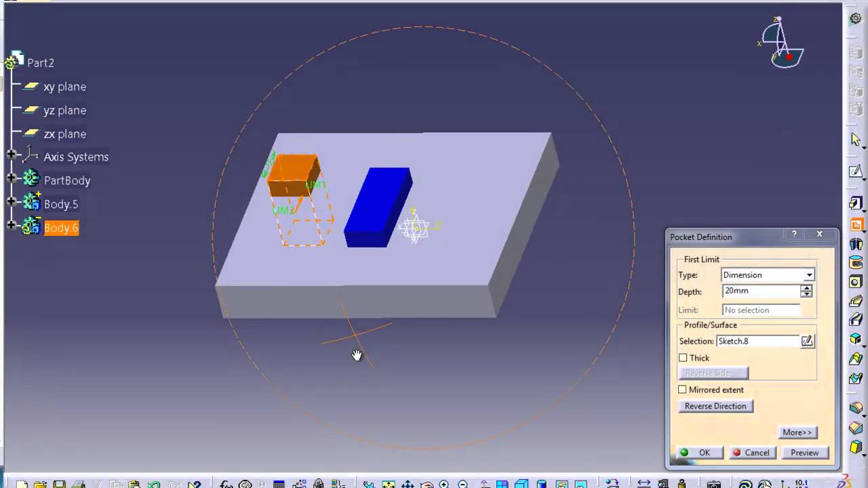The width and height of the screenshot is (868, 488).
Task: Click the Zoom In magnifier icon
Action: 444,484
